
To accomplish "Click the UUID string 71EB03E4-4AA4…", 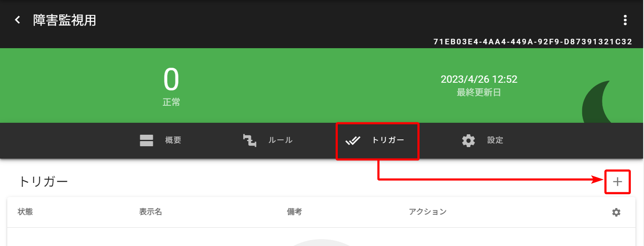I will [533, 42].
